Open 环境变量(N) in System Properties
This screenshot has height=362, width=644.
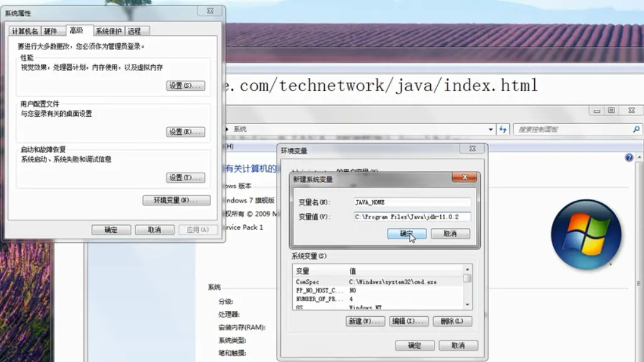coord(176,200)
